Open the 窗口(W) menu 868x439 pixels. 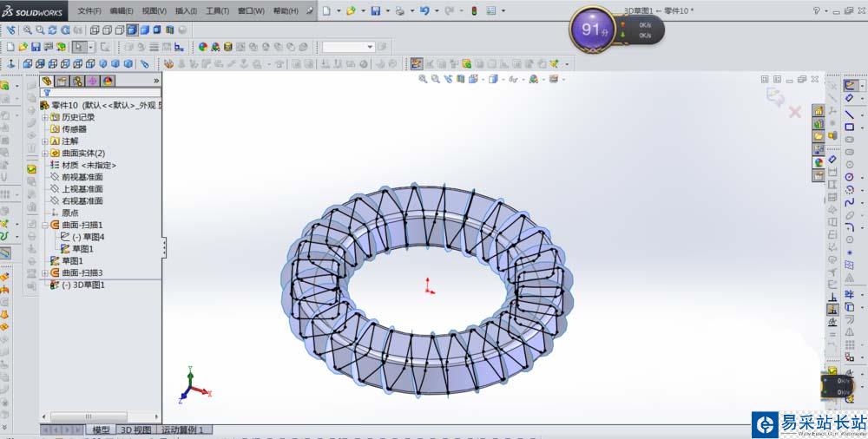tap(251, 10)
